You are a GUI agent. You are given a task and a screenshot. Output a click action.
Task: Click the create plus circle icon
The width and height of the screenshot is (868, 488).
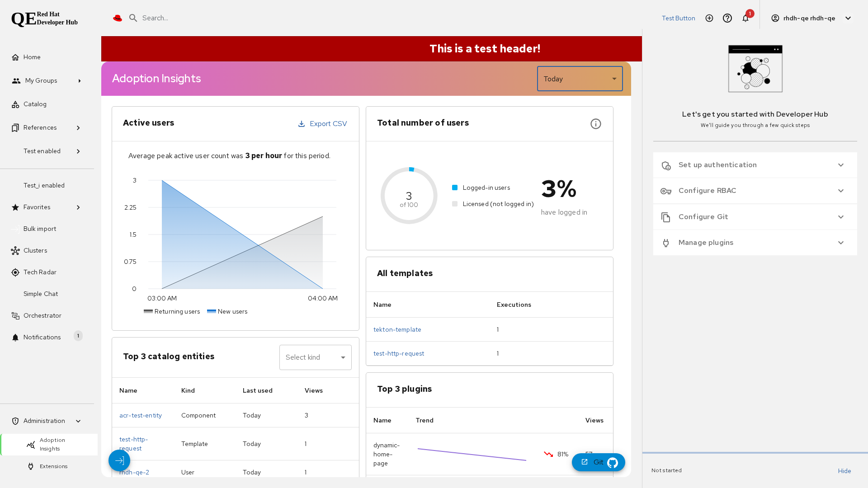click(x=709, y=18)
